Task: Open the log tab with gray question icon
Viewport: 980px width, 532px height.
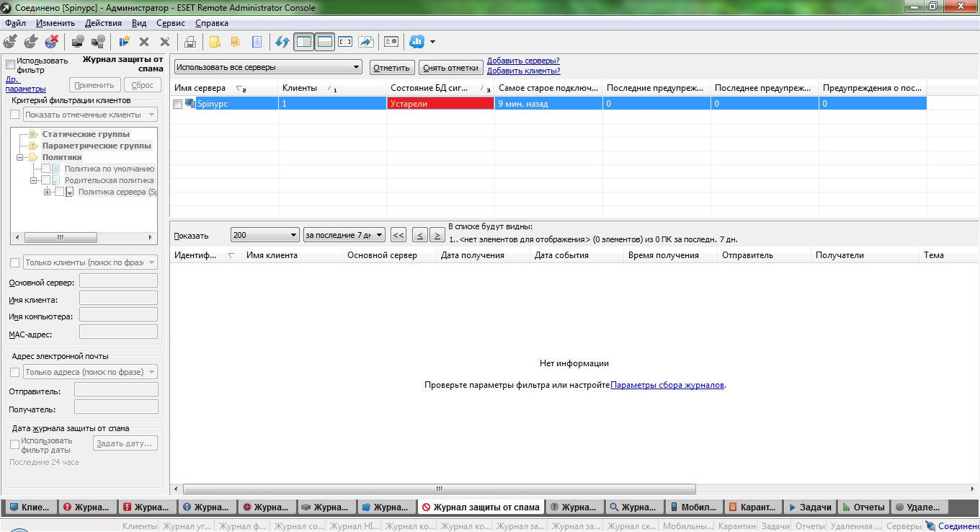Action: (x=574, y=507)
